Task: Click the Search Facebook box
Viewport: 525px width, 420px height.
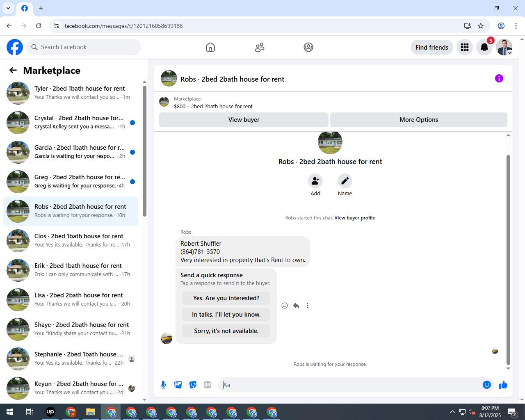Action: pos(84,47)
